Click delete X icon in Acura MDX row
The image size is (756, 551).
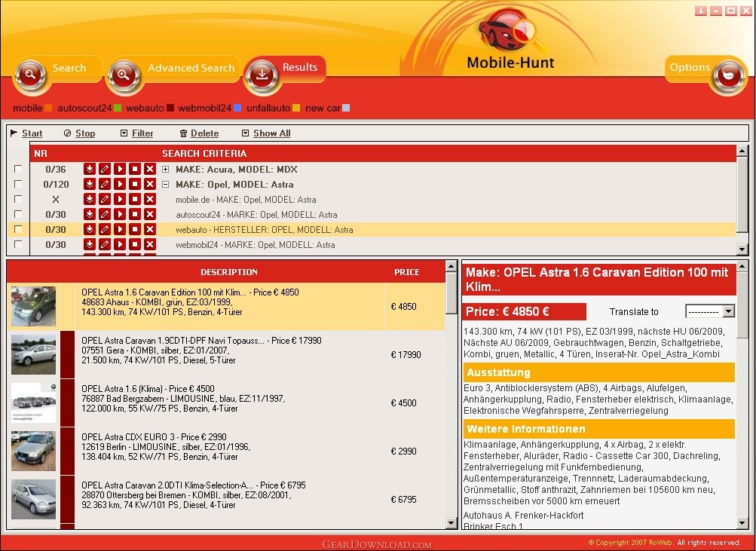click(x=150, y=169)
